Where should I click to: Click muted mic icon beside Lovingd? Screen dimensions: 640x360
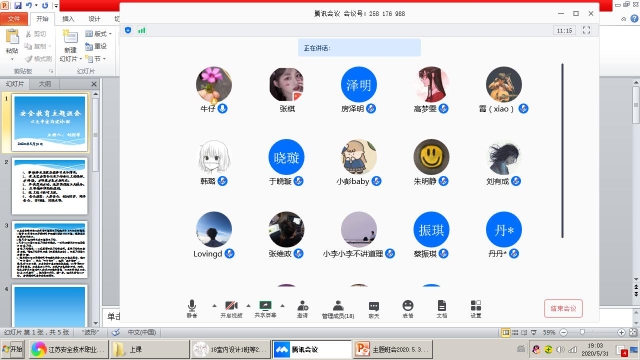229,254
